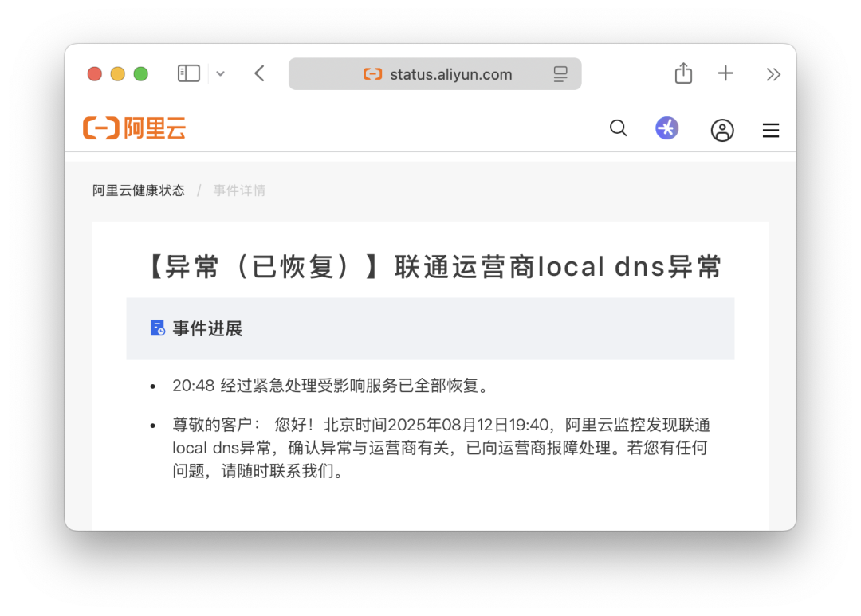Click the status.aliyun.com address bar
The image size is (861, 616).
[x=435, y=73]
